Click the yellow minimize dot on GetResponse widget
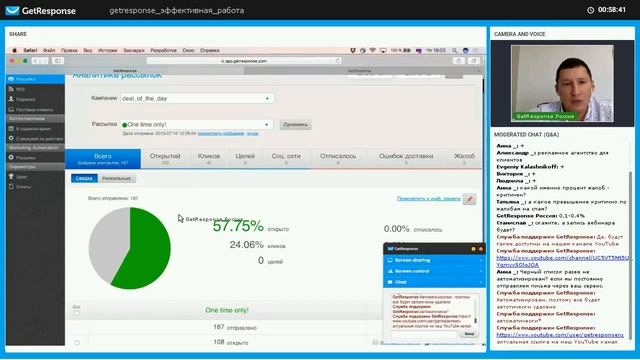The height and width of the screenshot is (360, 640). pyautogui.click(x=473, y=249)
